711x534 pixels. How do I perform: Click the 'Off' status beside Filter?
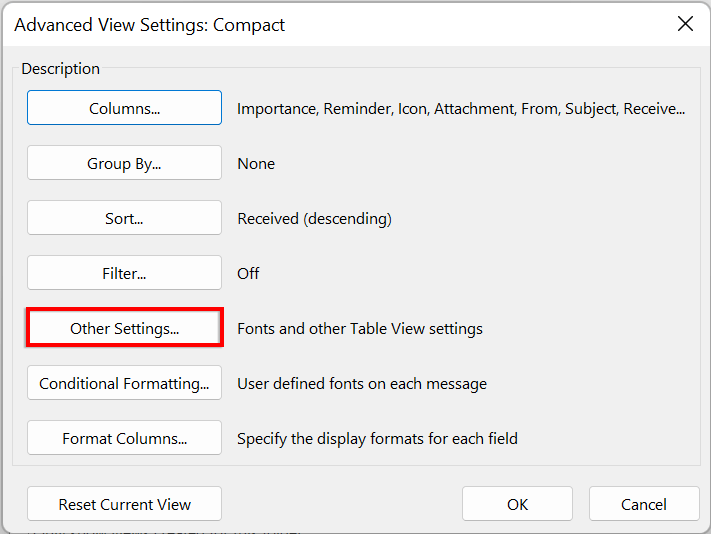pos(248,273)
